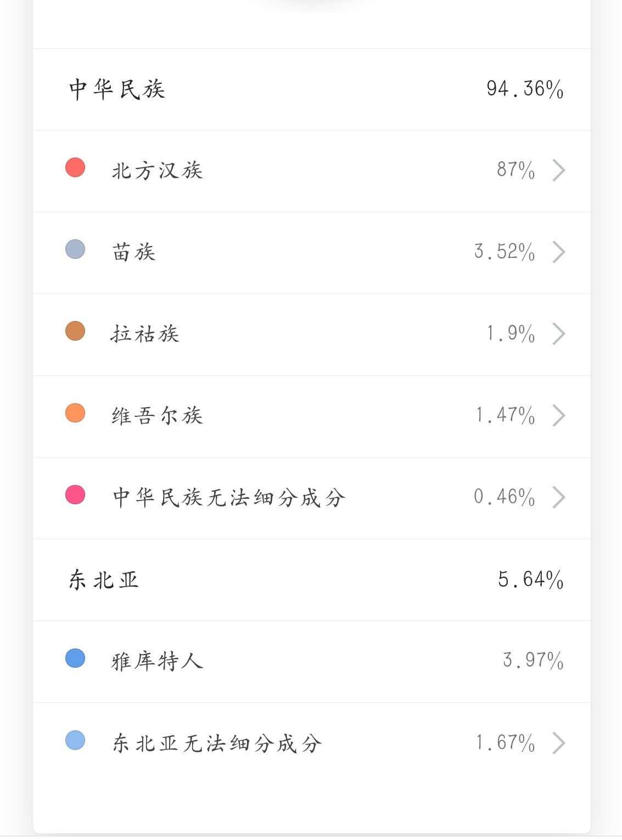Open the 东北亚无法细分成分 chevron arrow
This screenshot has height=840, width=622.
point(559,743)
